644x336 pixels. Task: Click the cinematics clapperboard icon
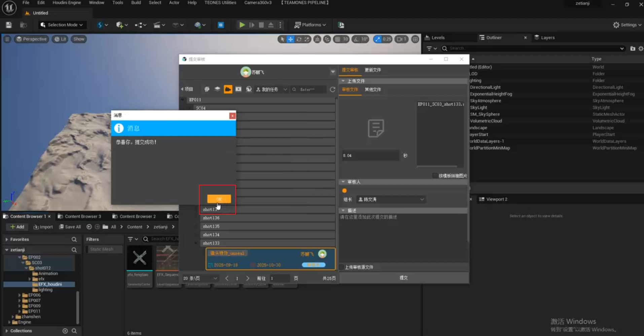pos(157,25)
